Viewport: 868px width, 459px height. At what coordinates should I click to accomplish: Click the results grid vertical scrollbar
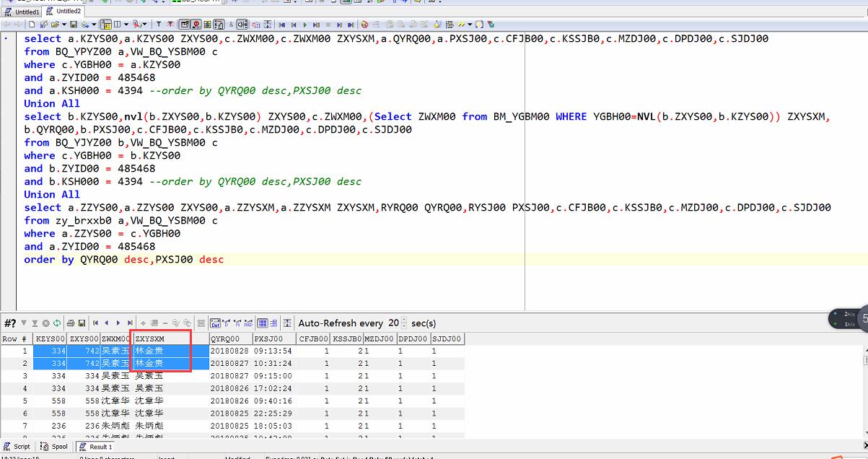[864, 393]
